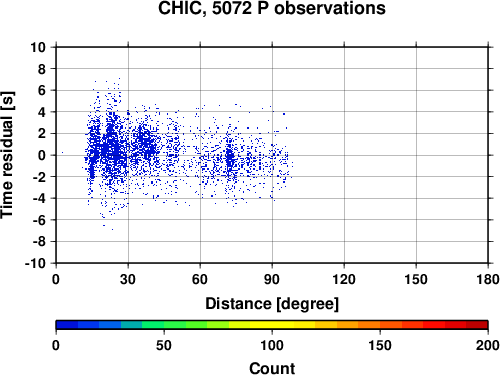Click the distance axis tick label "180"
The height and width of the screenshot is (375, 500).
pyautogui.click(x=488, y=279)
